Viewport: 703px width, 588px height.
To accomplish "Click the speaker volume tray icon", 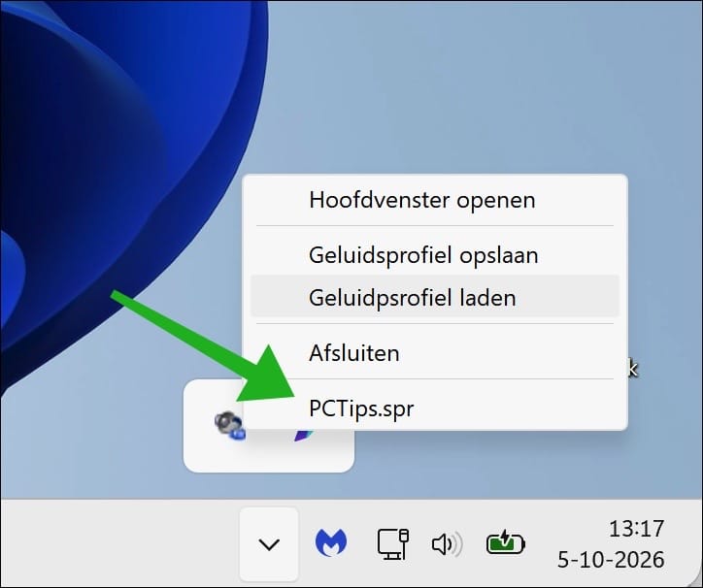I will (447, 544).
